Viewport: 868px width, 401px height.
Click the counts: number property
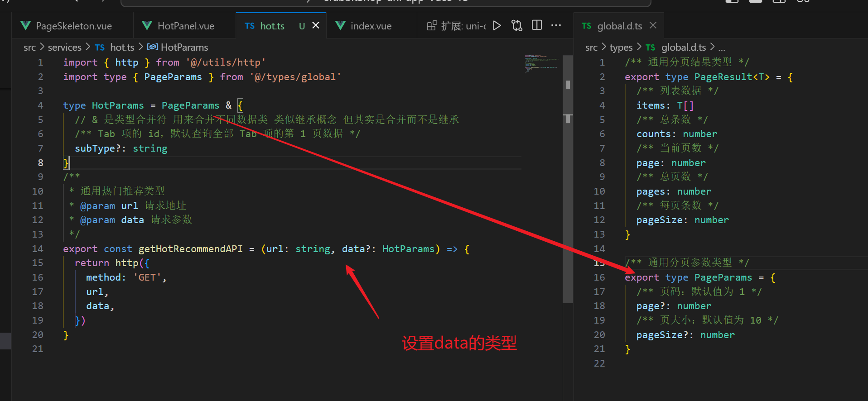tap(677, 134)
